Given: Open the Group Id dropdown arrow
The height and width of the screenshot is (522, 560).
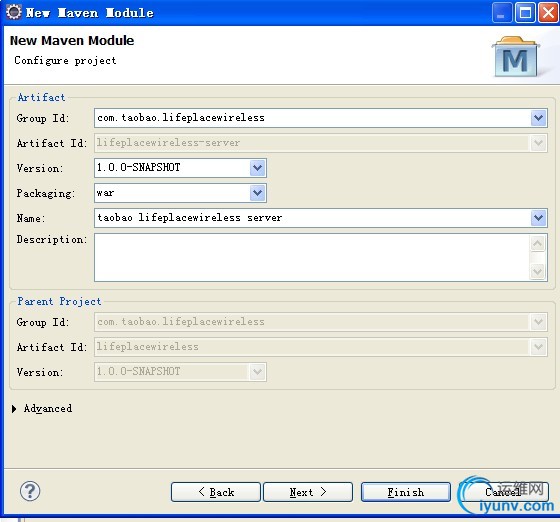Looking at the screenshot, I should click(x=539, y=118).
